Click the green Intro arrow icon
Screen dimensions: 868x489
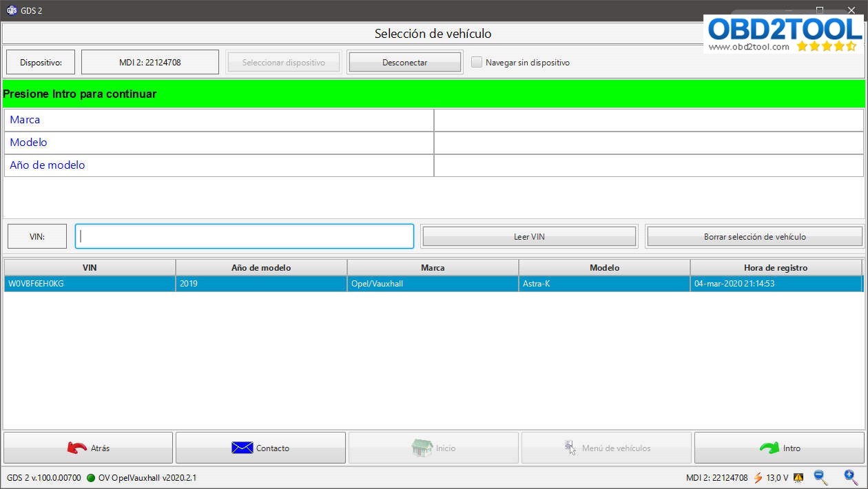(x=769, y=448)
